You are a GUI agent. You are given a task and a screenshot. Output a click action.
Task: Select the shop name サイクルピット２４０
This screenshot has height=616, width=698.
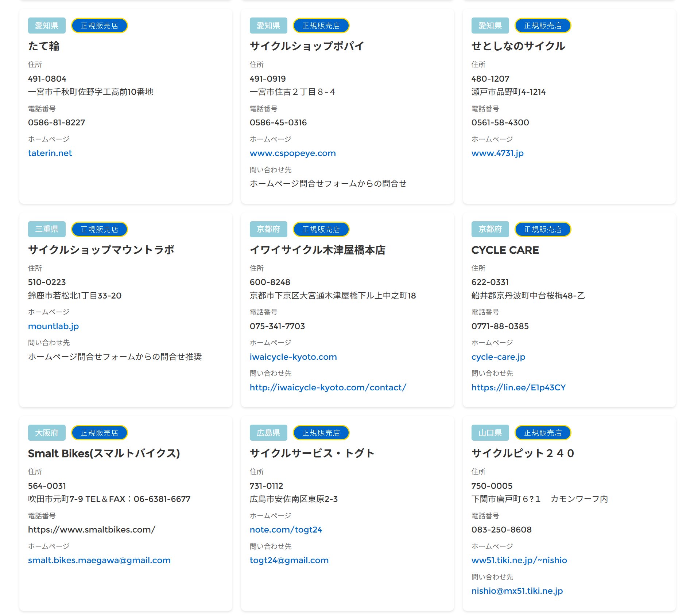[x=523, y=453]
